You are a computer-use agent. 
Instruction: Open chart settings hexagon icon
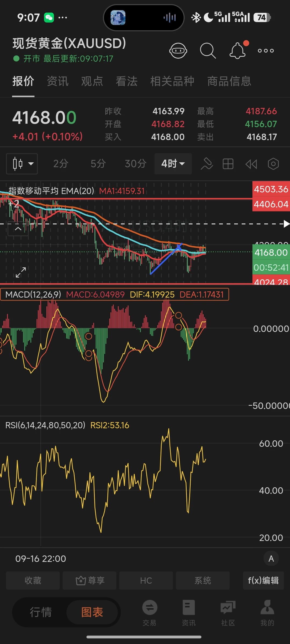click(273, 164)
